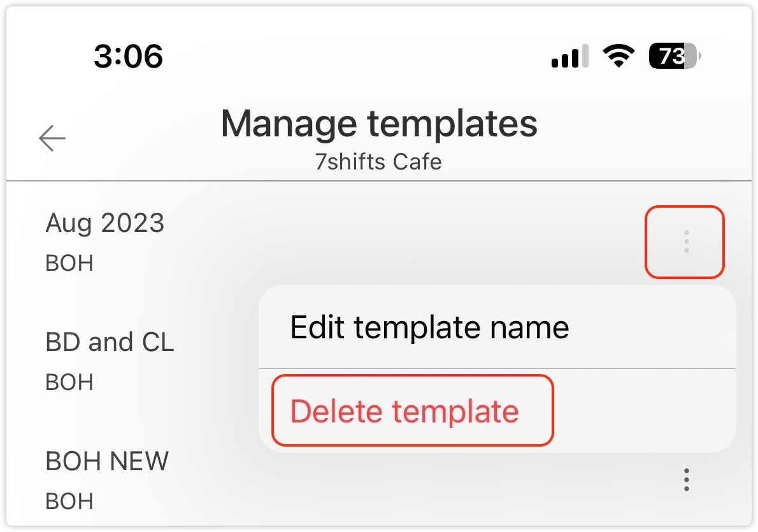Click blank popup area right of Delete template

pyautogui.click(x=643, y=411)
